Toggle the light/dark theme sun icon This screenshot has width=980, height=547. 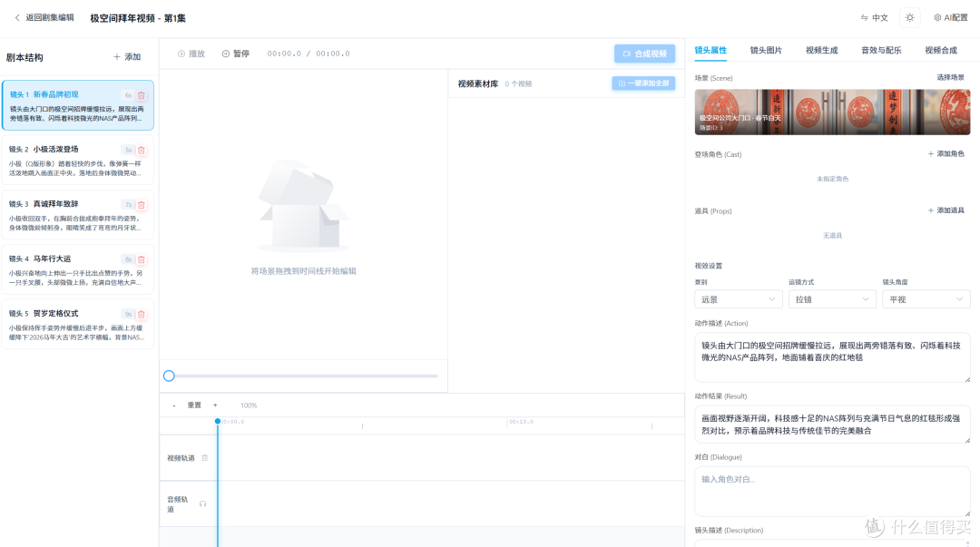pyautogui.click(x=909, y=17)
